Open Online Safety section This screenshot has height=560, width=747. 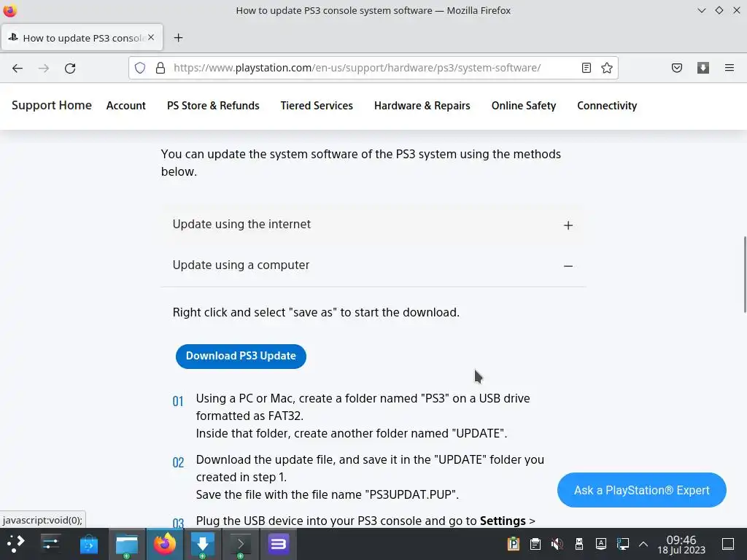[x=524, y=106]
